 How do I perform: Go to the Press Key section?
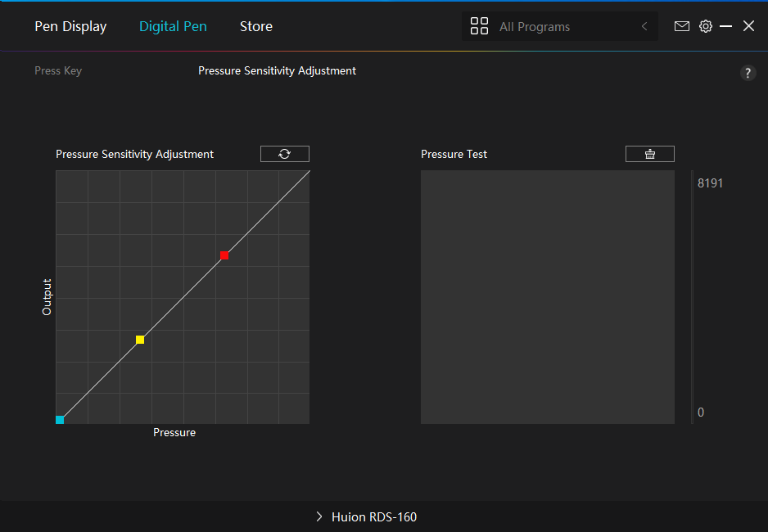pos(58,71)
